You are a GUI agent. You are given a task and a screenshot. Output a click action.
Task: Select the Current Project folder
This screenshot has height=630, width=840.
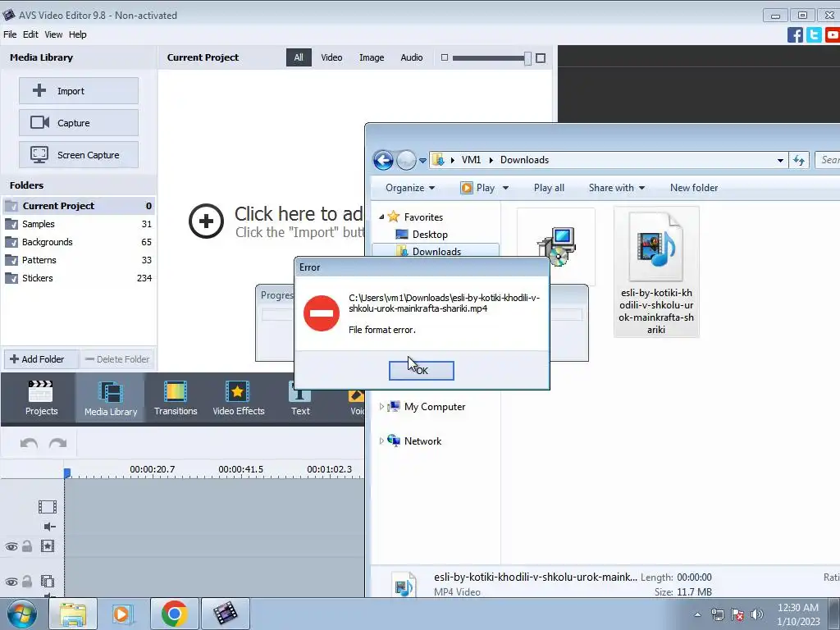coord(79,206)
